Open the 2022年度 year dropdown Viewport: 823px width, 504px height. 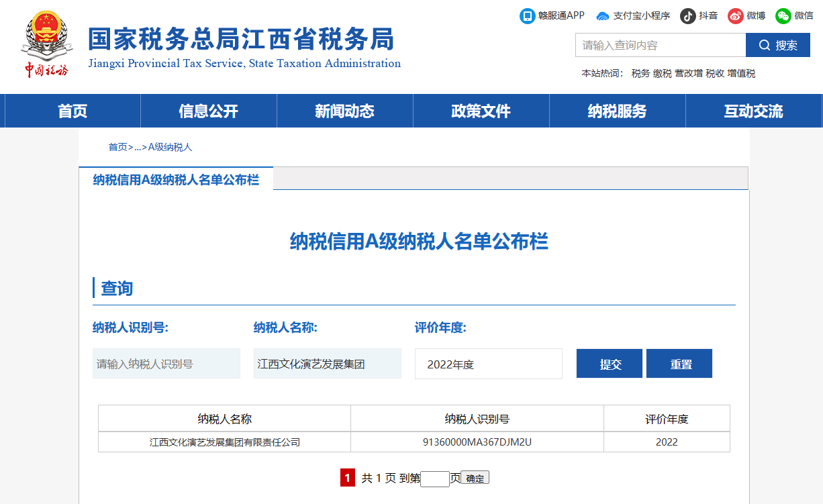pyautogui.click(x=489, y=364)
